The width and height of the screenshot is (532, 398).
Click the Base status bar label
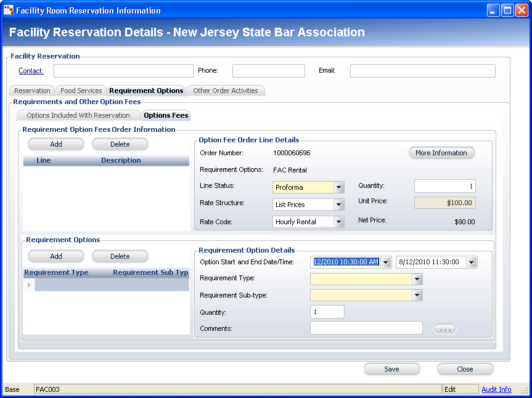click(12, 389)
